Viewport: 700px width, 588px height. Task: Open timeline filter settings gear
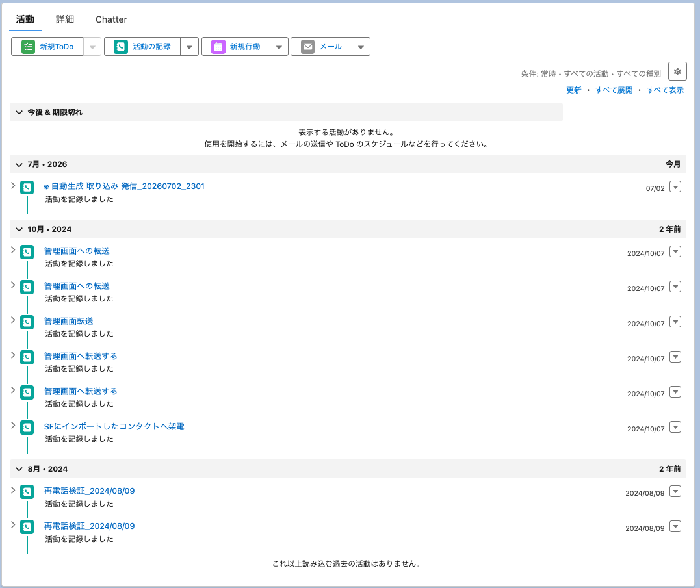tap(677, 71)
